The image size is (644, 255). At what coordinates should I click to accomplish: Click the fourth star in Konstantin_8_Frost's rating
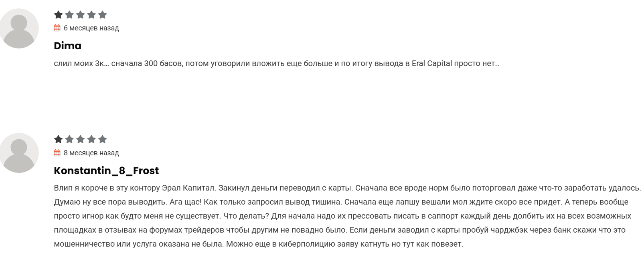click(x=91, y=139)
